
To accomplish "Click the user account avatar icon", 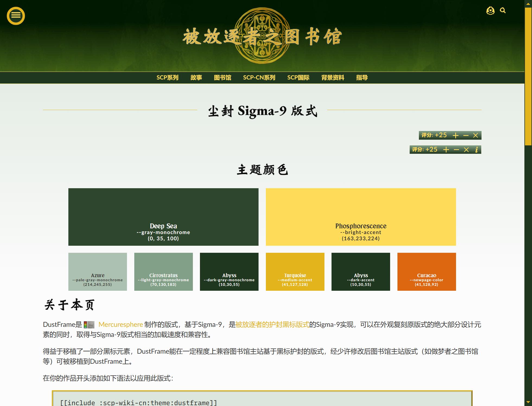I will coord(490,11).
